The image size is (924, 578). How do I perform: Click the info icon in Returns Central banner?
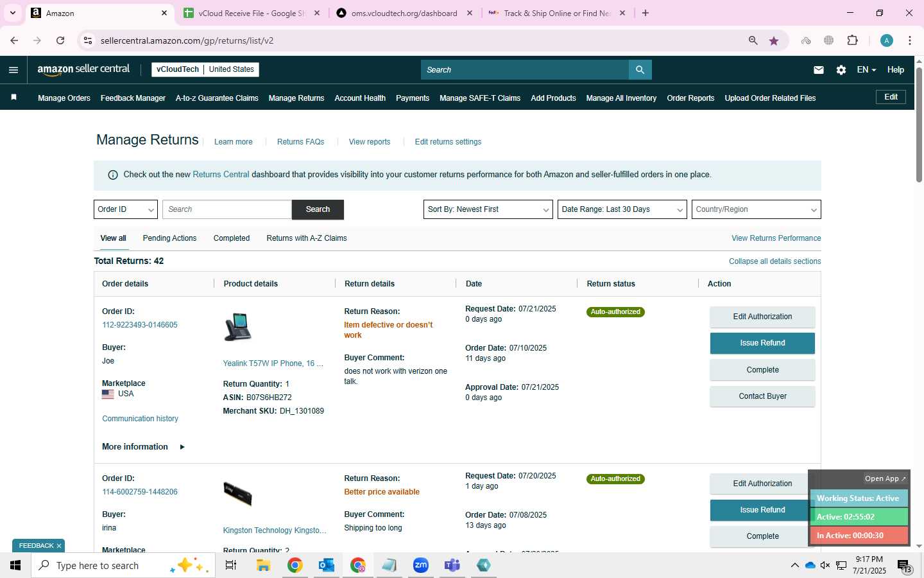pos(113,175)
